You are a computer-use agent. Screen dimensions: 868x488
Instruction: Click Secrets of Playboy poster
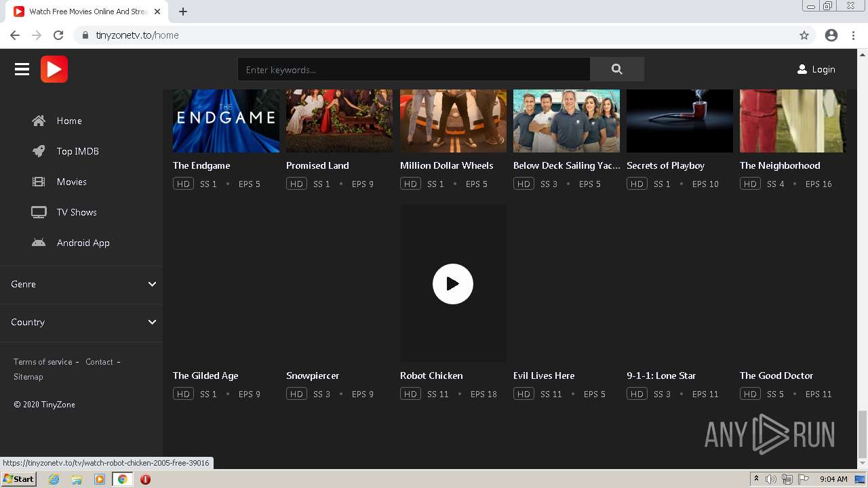[x=679, y=121]
